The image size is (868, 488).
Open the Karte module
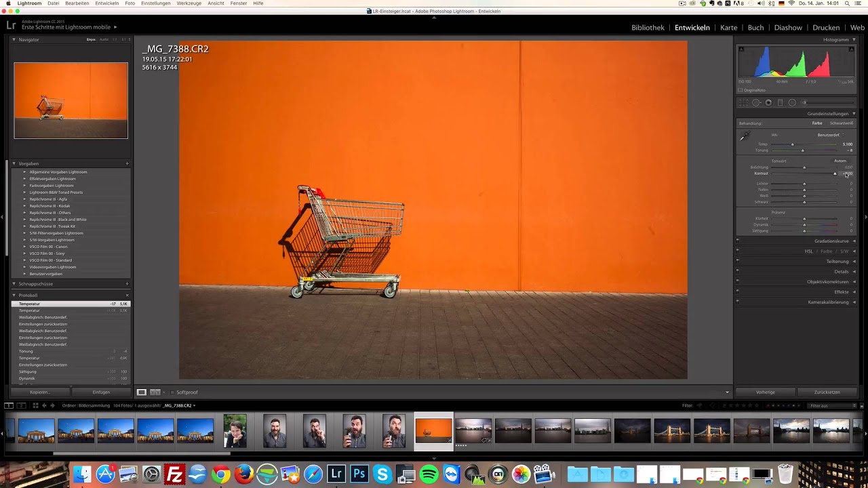[x=729, y=28]
